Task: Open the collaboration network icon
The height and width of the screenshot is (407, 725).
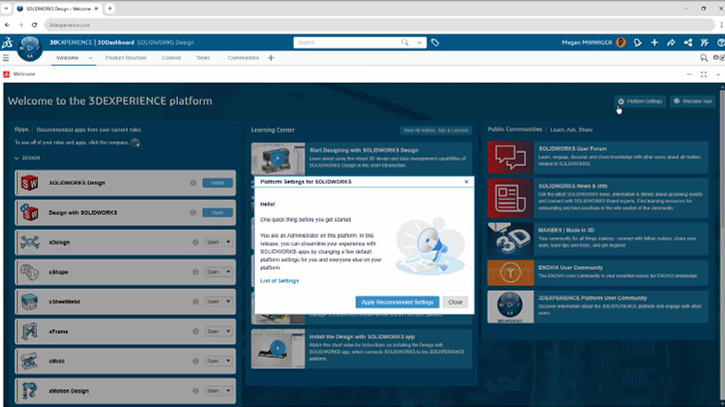Action: point(688,43)
